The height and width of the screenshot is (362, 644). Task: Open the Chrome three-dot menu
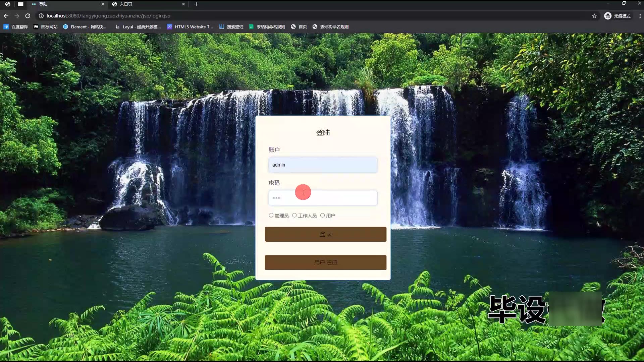point(640,16)
